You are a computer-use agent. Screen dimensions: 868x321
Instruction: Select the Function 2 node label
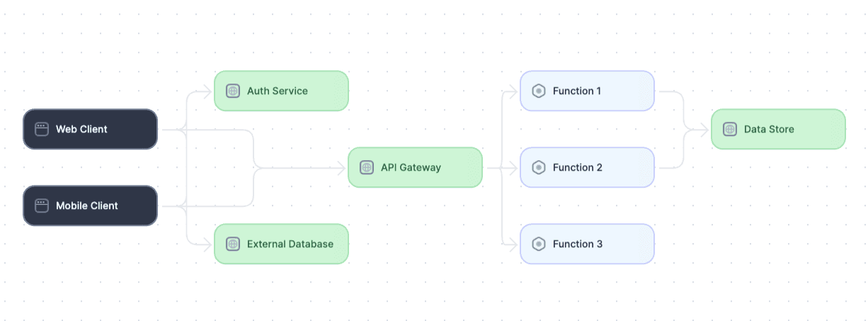578,167
